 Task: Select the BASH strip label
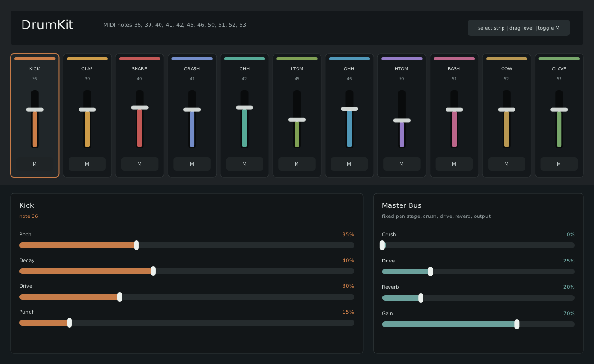[454, 69]
